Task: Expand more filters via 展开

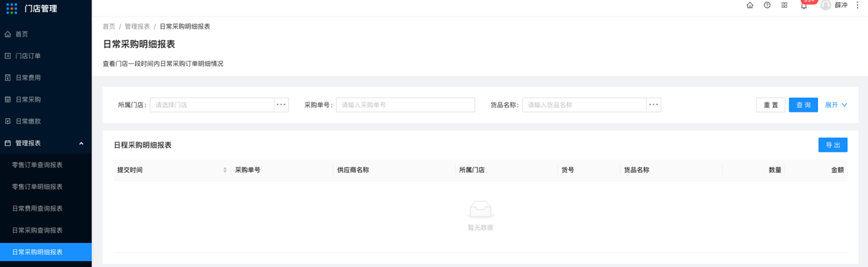Action: click(836, 105)
